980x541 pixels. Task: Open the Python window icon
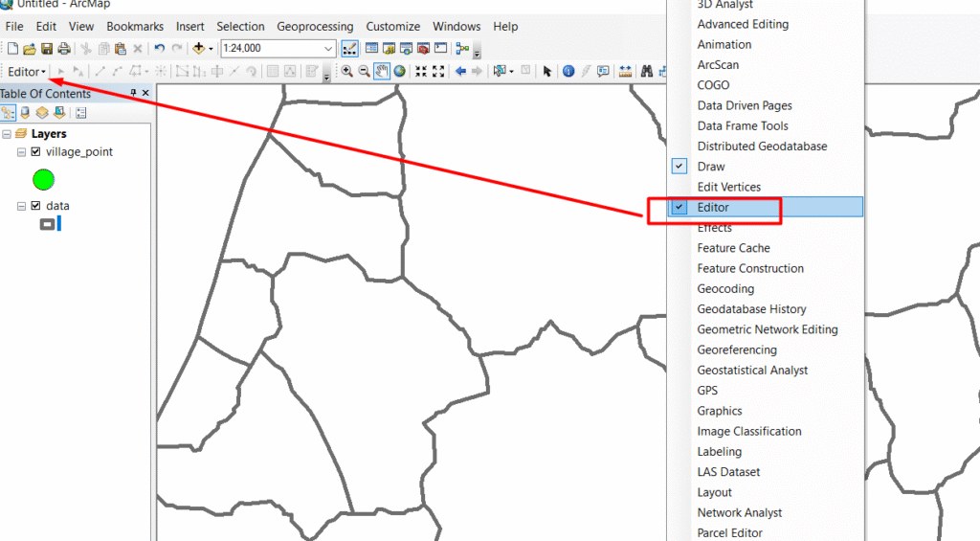coord(440,48)
